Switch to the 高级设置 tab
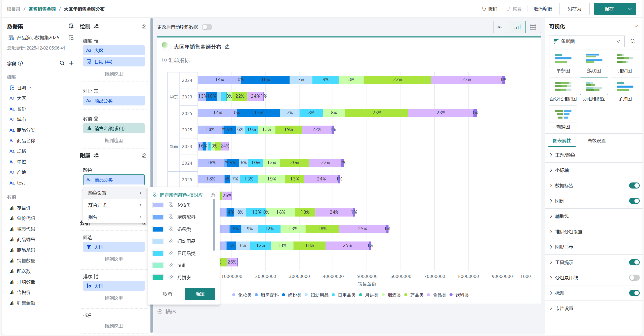This screenshot has width=644, height=336. pos(596,140)
